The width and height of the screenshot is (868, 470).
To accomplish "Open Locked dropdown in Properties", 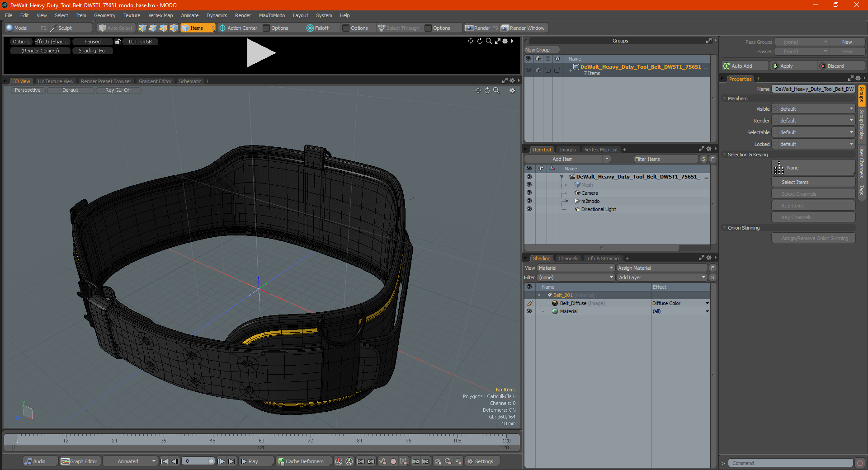I will (x=813, y=144).
